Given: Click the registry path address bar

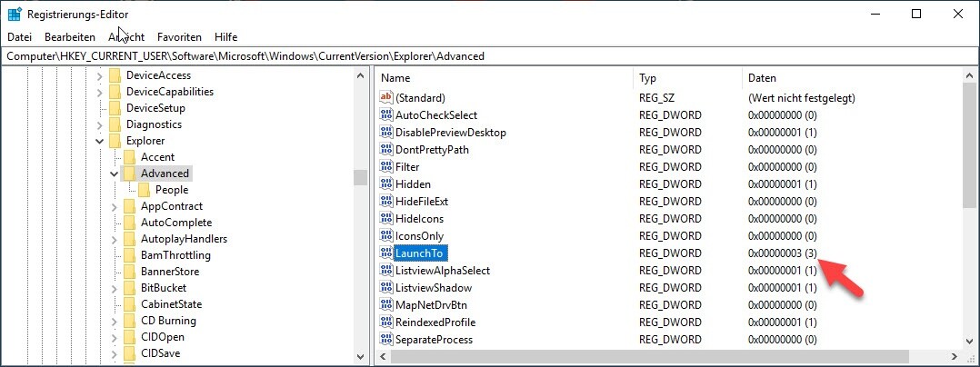Looking at the screenshot, I should tap(490, 56).
